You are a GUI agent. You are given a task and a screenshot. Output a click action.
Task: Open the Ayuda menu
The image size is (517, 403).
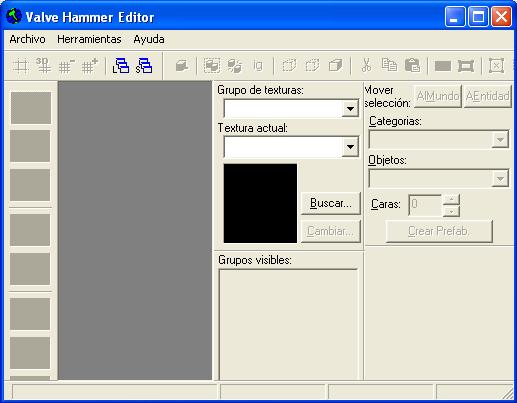[x=149, y=39]
